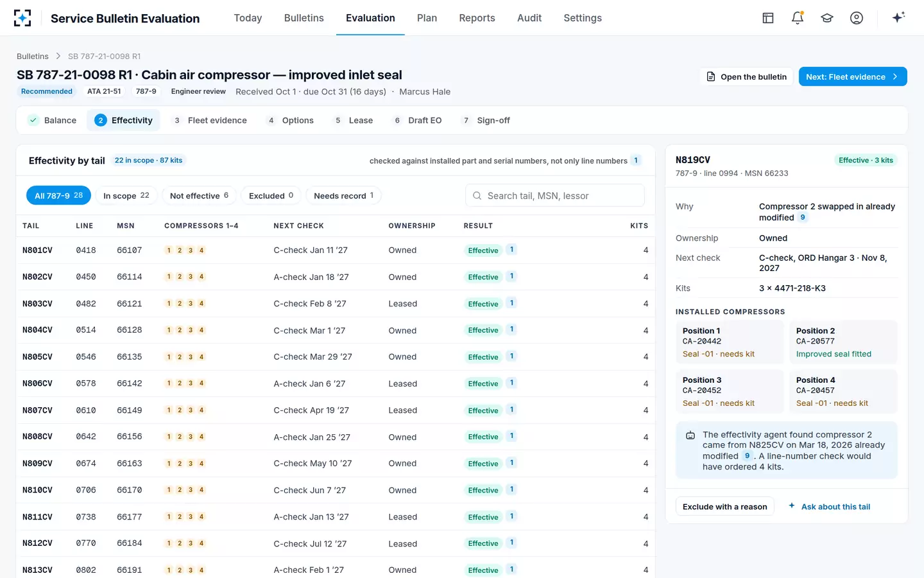
Task: Open citation 1 next to 'not only line numbers'
Action: pyautogui.click(x=636, y=161)
